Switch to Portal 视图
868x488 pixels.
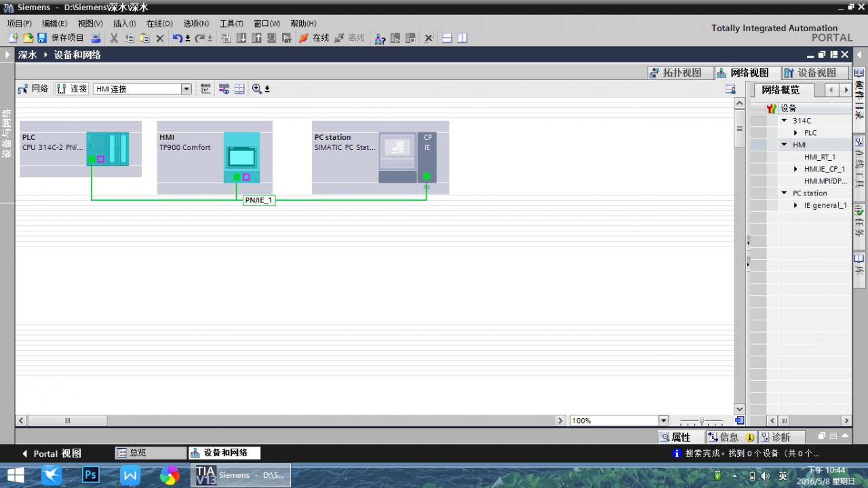click(51, 453)
